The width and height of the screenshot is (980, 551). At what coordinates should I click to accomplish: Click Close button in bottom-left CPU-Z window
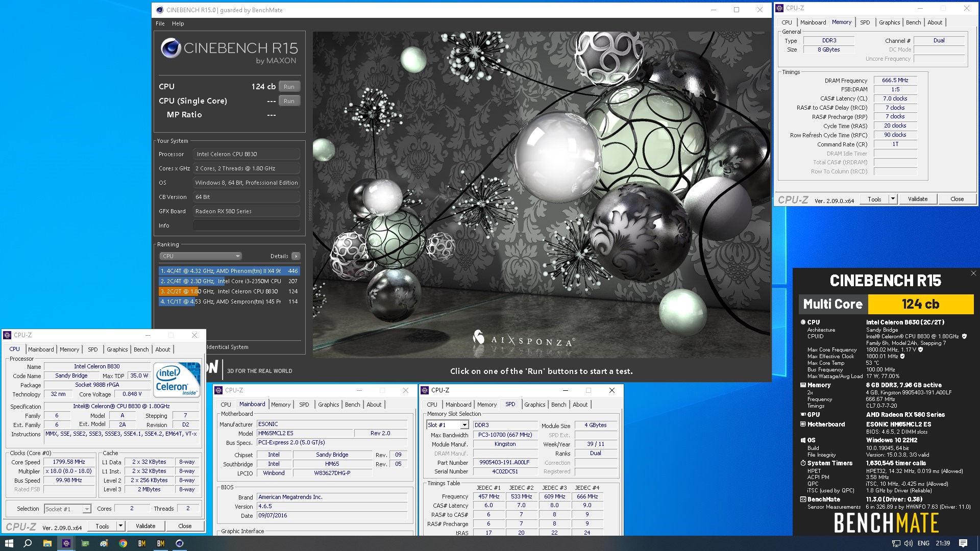185,526
